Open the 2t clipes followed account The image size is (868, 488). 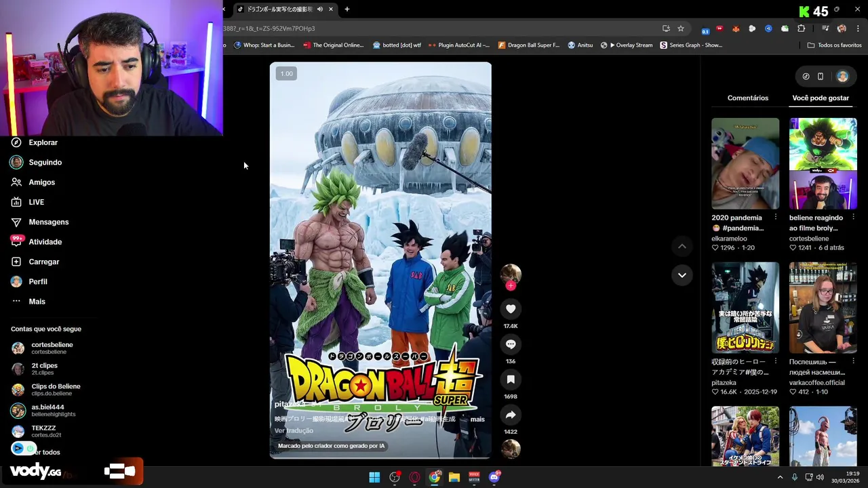pos(35,369)
